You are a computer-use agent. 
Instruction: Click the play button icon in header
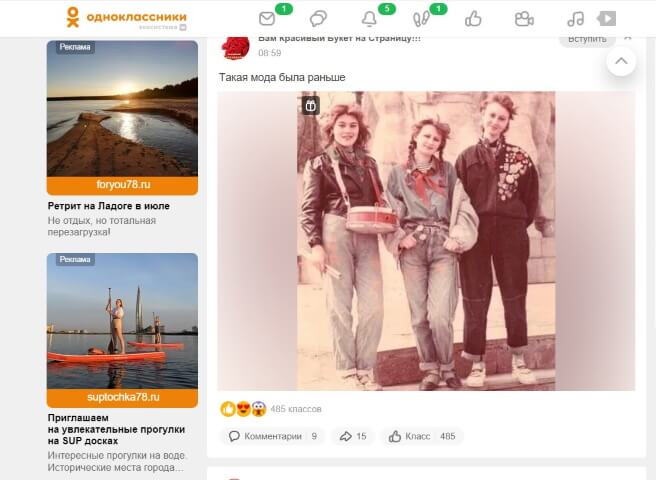click(x=606, y=19)
